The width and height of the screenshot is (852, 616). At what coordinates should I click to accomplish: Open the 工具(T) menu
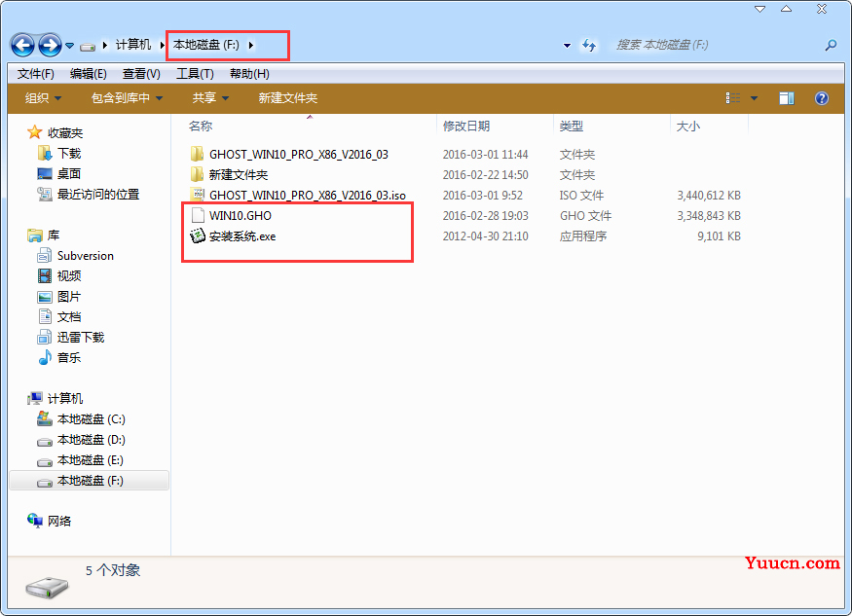pyautogui.click(x=195, y=74)
